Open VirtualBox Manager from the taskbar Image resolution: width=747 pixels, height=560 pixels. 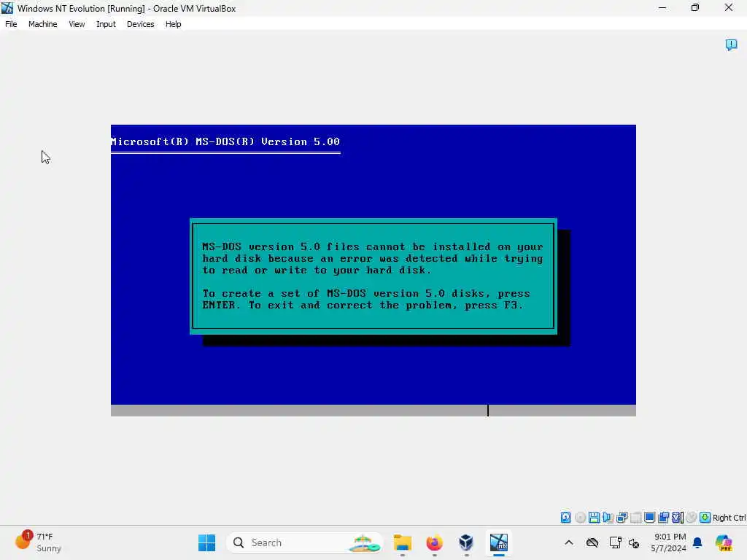[466, 542]
